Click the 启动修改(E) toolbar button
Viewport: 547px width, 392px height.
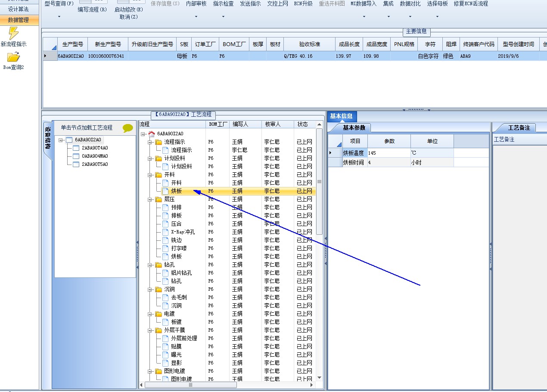(129, 9)
